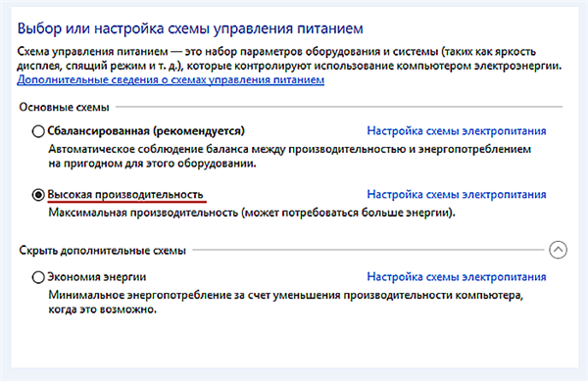This screenshot has height=381, width=588.
Task: Click the page title Выбор или настройка схемы
Action: pyautogui.click(x=190, y=28)
